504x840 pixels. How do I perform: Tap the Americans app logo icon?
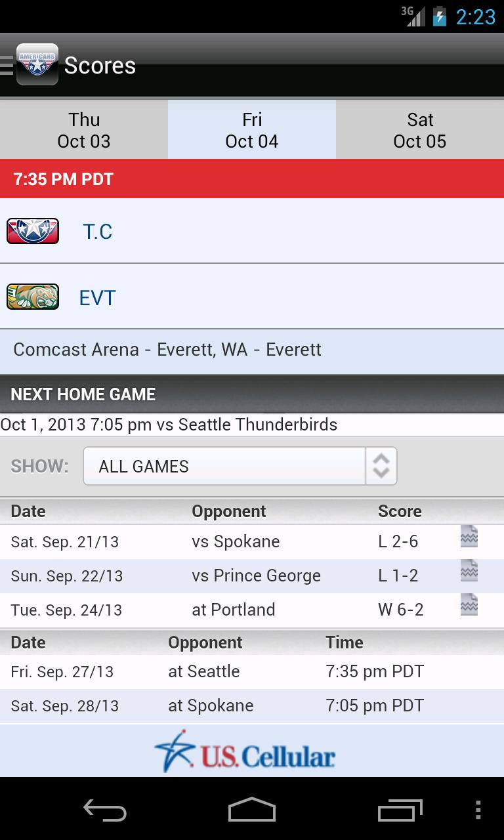click(37, 64)
